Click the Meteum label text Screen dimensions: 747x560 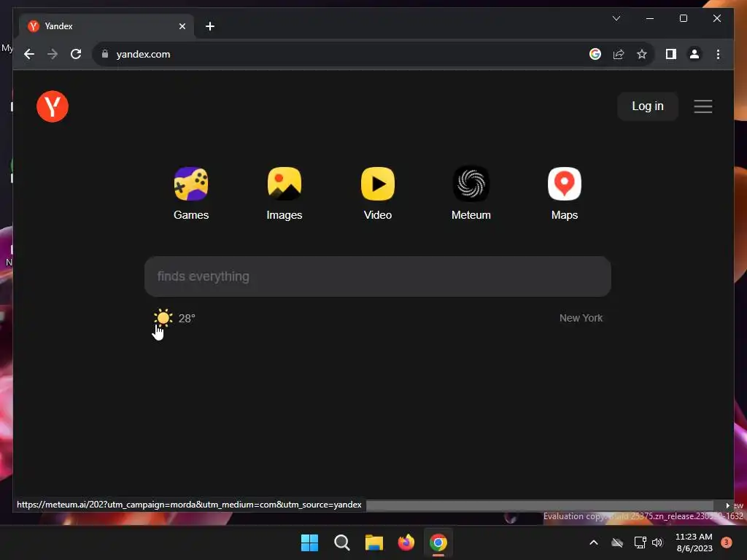tap(471, 215)
